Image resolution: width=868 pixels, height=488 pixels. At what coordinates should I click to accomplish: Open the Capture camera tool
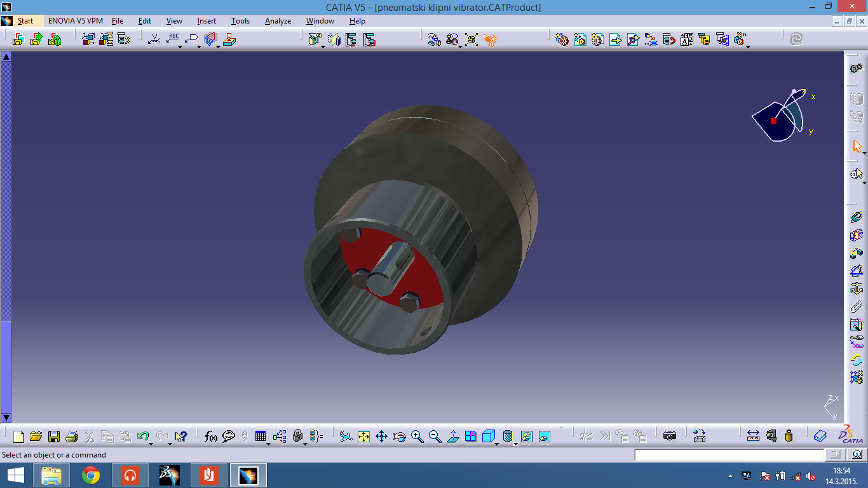[670, 437]
